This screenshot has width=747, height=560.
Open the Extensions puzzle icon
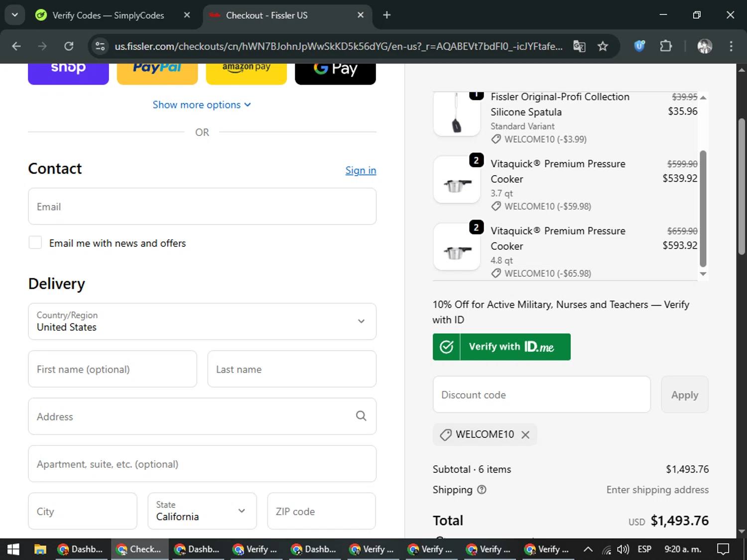tap(666, 46)
